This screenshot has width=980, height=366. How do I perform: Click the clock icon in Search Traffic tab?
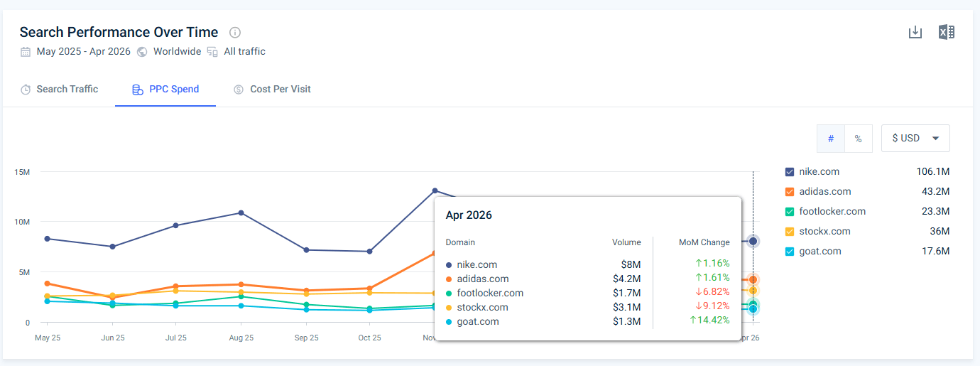[x=26, y=90]
